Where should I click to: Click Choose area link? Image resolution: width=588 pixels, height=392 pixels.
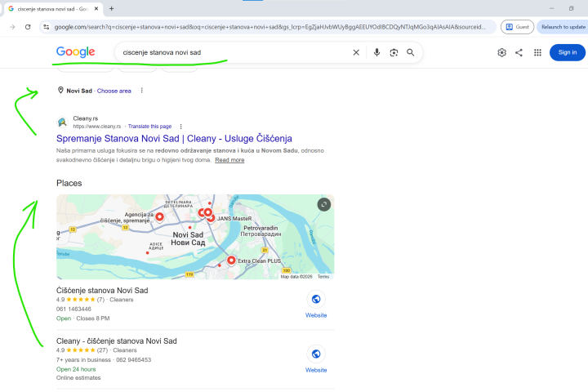(114, 91)
